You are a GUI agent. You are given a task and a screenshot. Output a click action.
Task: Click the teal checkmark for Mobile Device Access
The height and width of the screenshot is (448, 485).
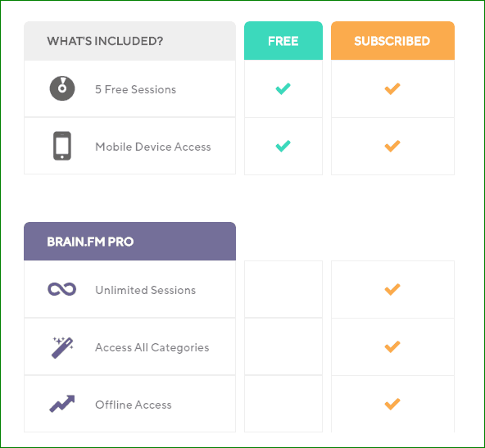(x=283, y=147)
